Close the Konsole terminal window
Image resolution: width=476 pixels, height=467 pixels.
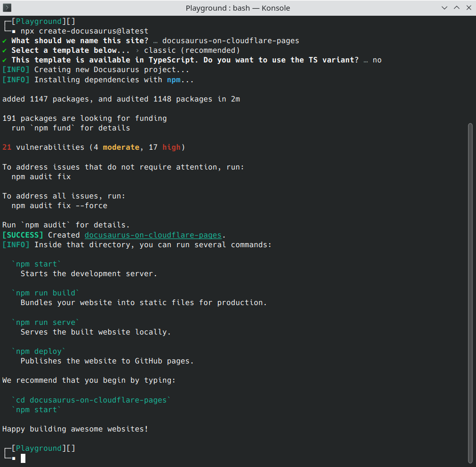[x=468, y=8]
